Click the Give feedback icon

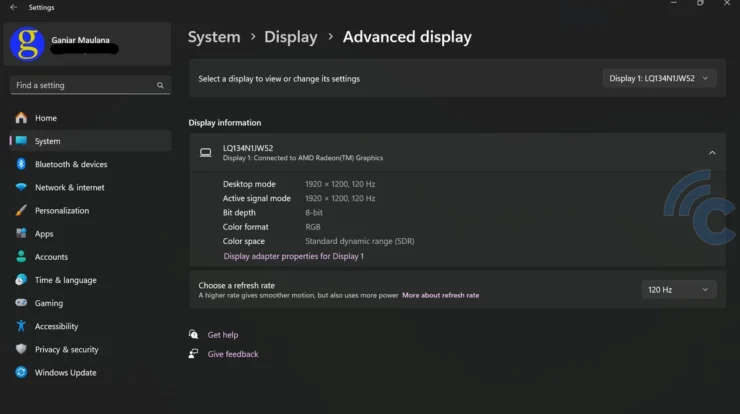(x=193, y=354)
